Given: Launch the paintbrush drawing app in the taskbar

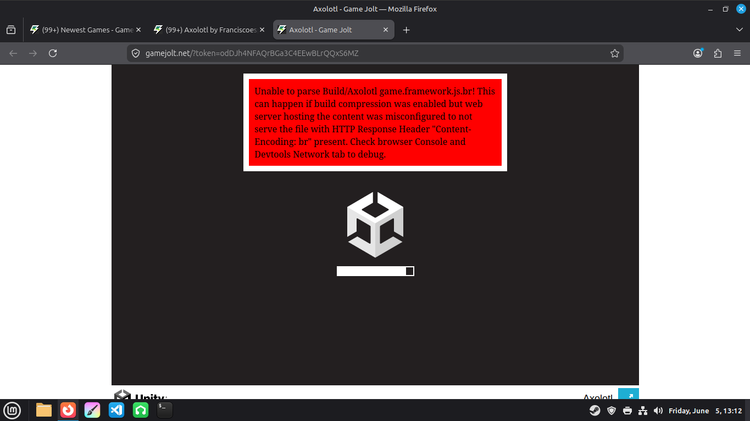Looking at the screenshot, I should coord(92,410).
